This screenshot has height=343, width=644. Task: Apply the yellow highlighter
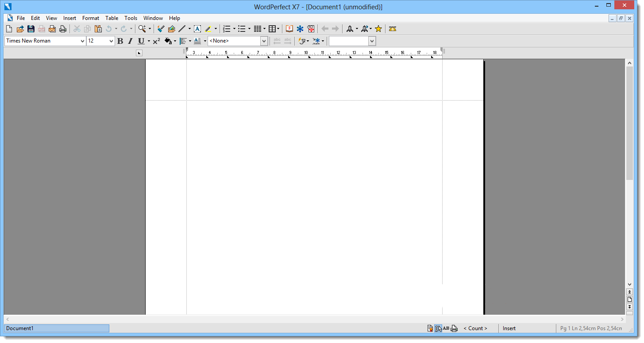[208, 29]
